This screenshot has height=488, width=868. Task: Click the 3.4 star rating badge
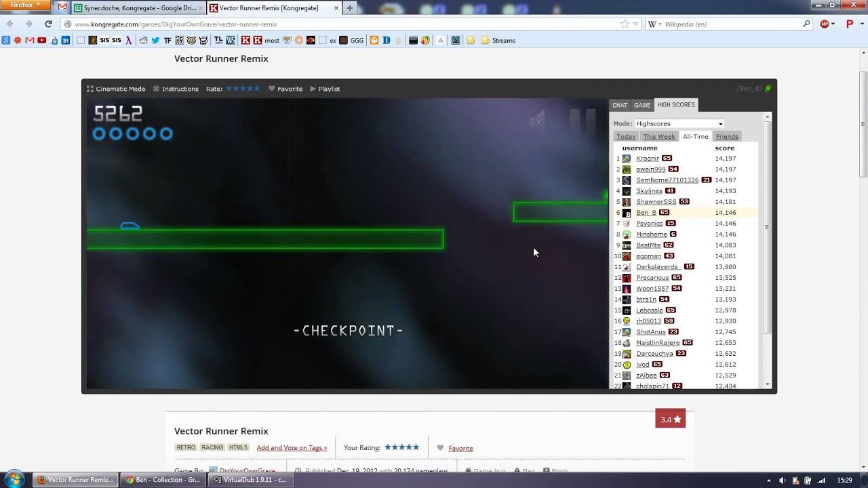pyautogui.click(x=671, y=419)
